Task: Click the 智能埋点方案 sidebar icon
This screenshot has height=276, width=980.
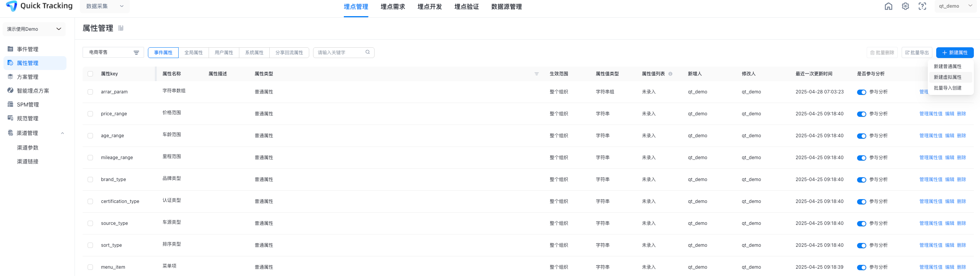Action: [x=10, y=90]
